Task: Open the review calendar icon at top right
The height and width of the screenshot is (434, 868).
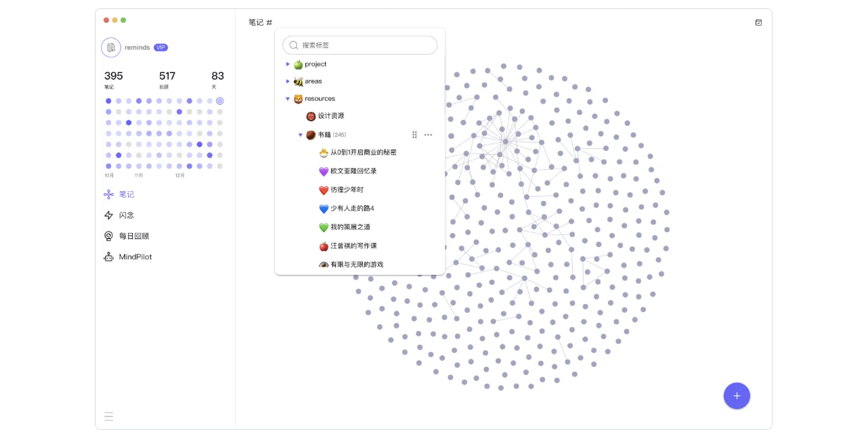Action: point(758,22)
